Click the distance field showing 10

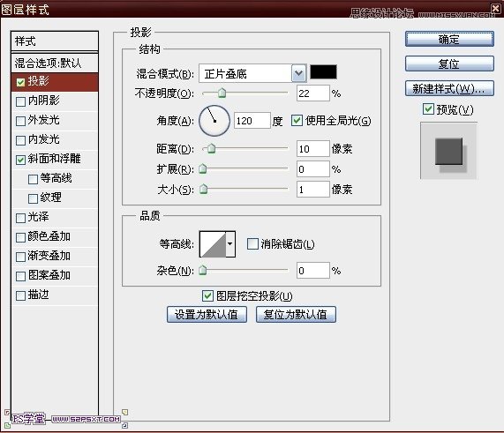tap(313, 149)
